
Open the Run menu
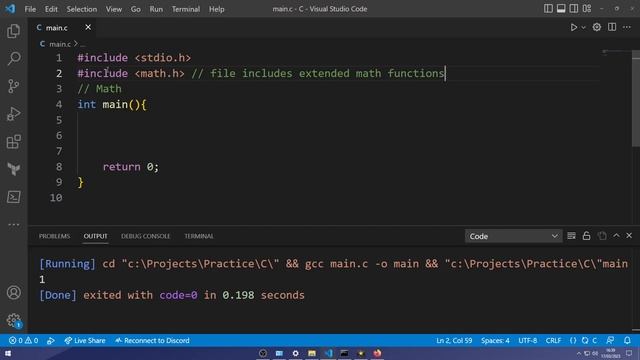(x=156, y=9)
